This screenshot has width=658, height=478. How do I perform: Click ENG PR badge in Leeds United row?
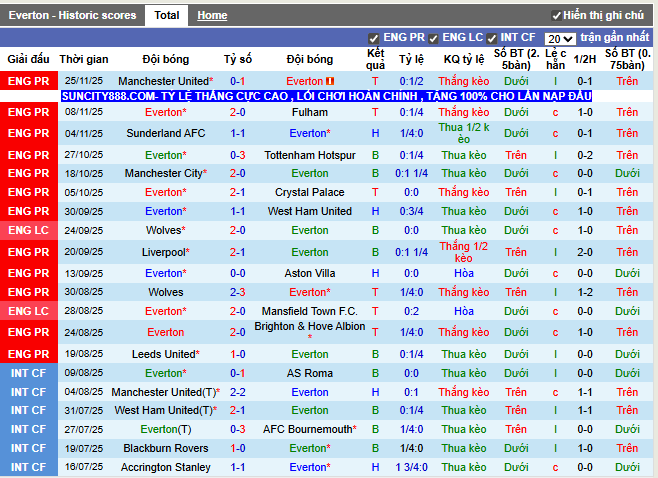click(28, 354)
